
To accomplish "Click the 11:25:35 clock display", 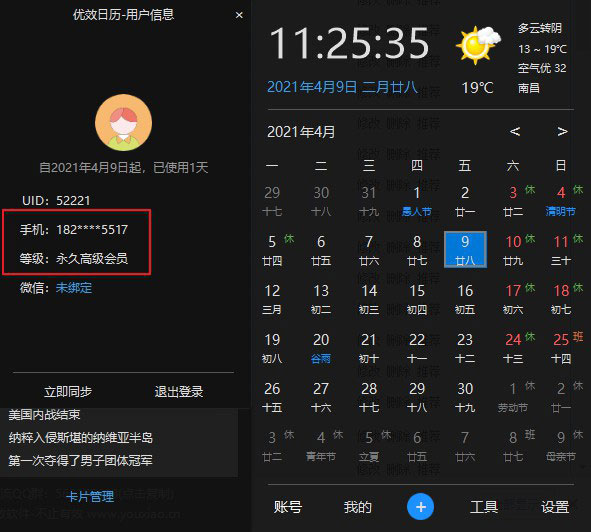I will [349, 44].
